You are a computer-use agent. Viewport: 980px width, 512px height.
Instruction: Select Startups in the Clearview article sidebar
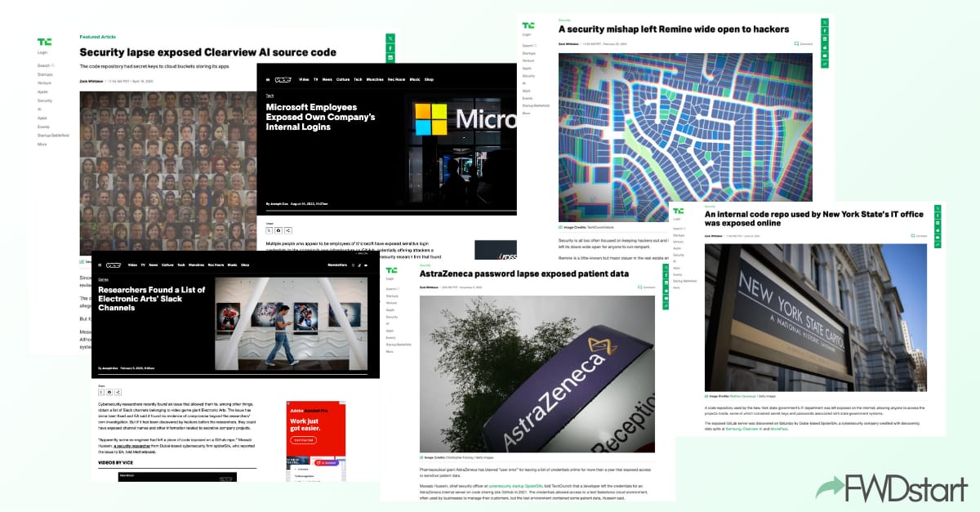pos(45,74)
